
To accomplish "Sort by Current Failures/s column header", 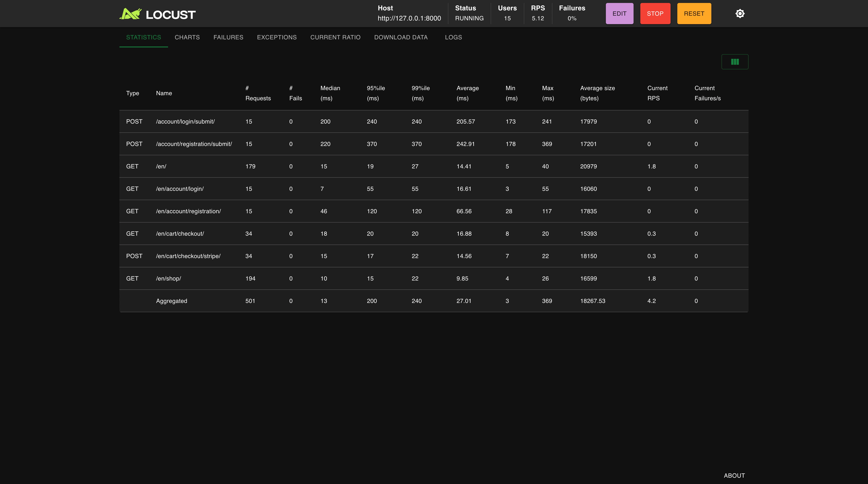I will [x=707, y=93].
